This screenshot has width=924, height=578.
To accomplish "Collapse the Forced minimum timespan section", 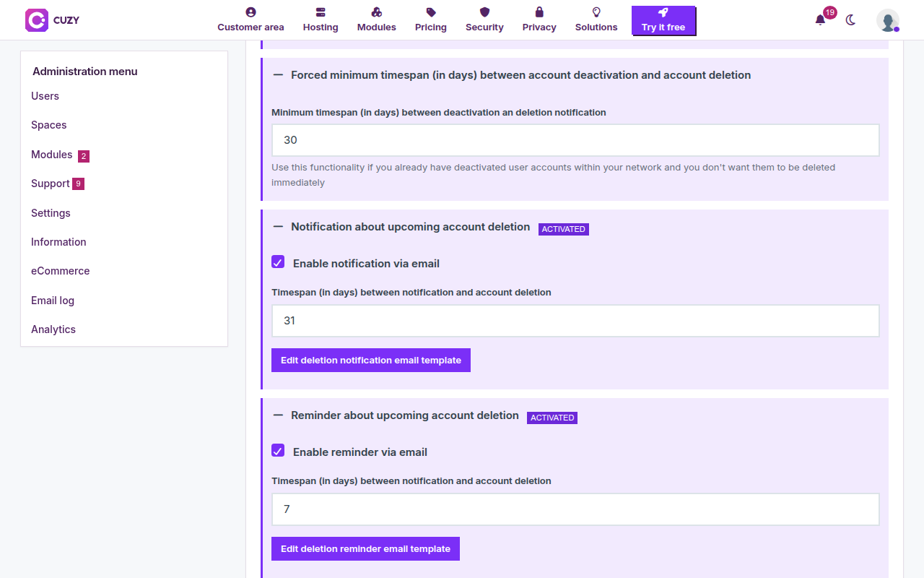I will [278, 75].
